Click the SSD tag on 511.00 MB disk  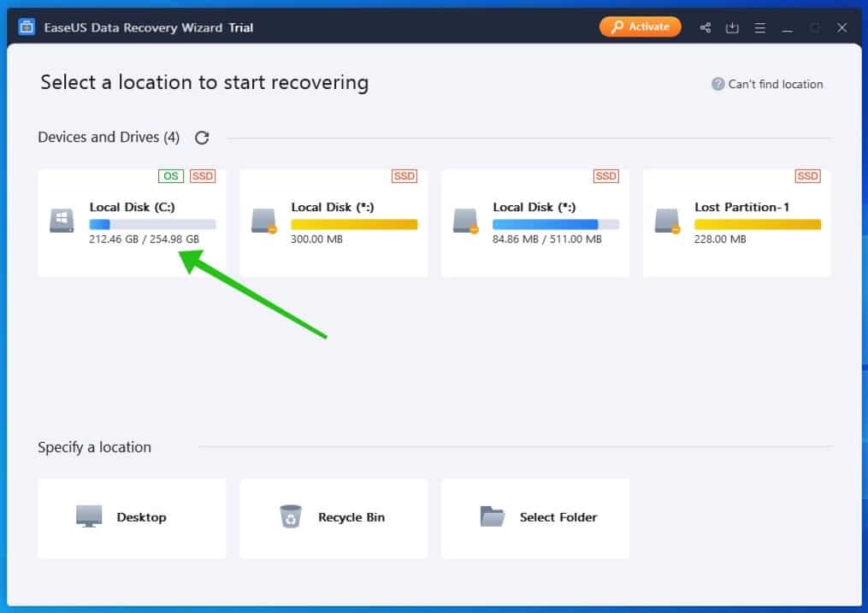point(606,176)
